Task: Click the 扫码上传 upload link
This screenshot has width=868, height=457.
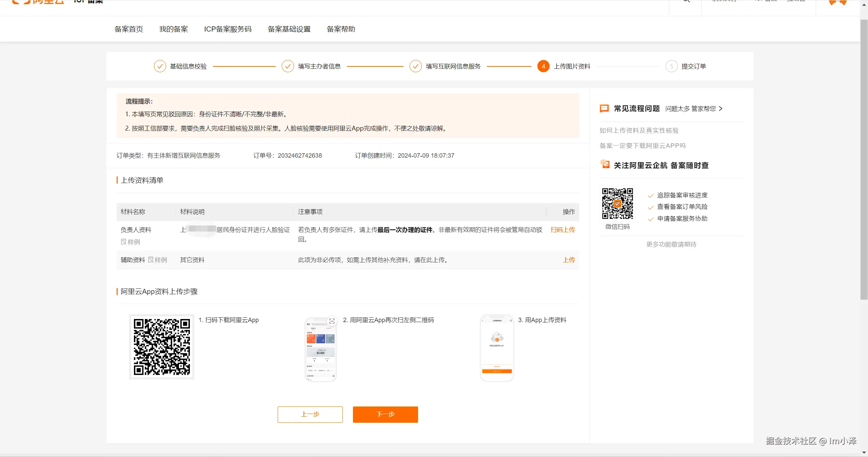Action: pyautogui.click(x=563, y=230)
